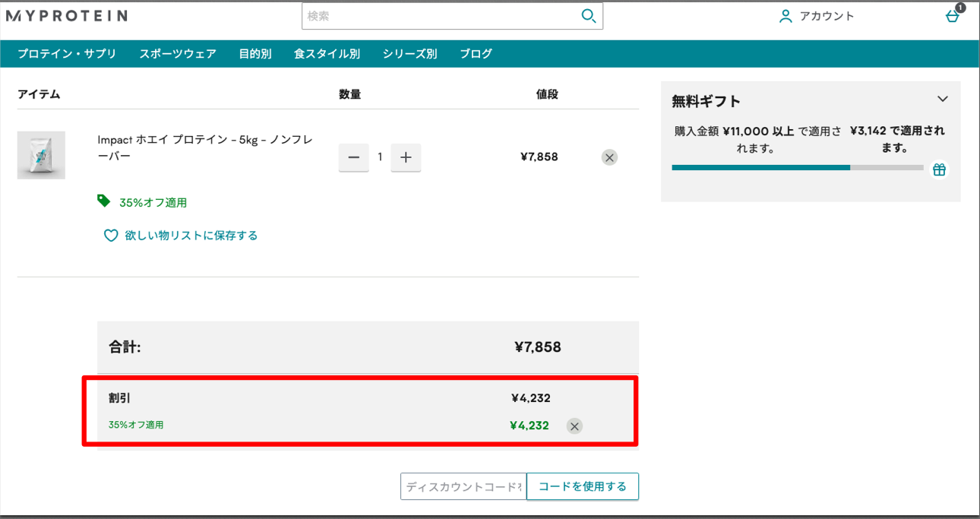Click the 合計: label
Screen dimensions: 980x519
tap(125, 347)
